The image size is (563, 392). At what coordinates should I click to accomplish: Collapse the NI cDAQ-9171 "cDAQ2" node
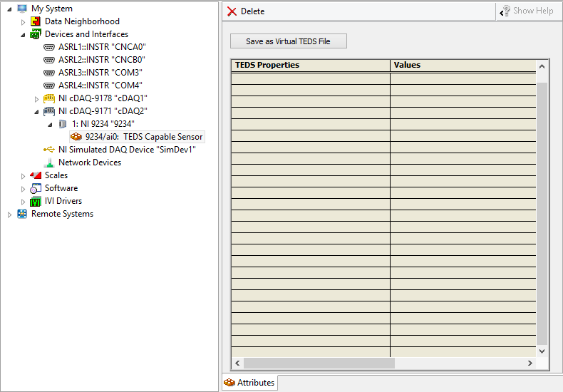coord(36,112)
